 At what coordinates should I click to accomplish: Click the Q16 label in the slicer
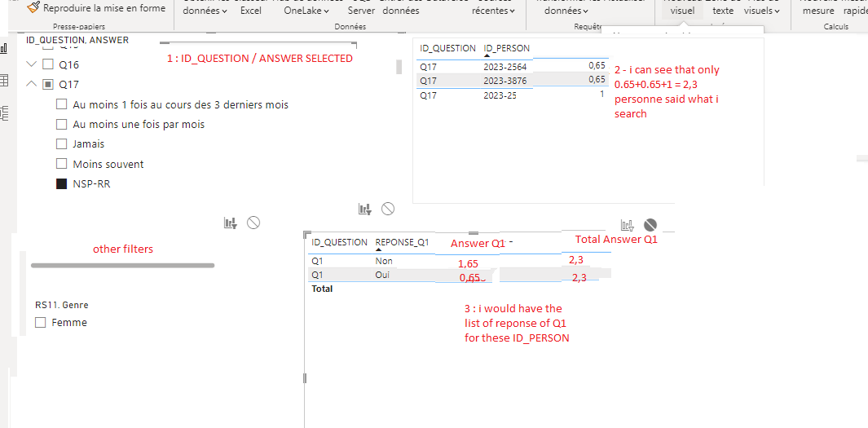pyautogui.click(x=68, y=64)
